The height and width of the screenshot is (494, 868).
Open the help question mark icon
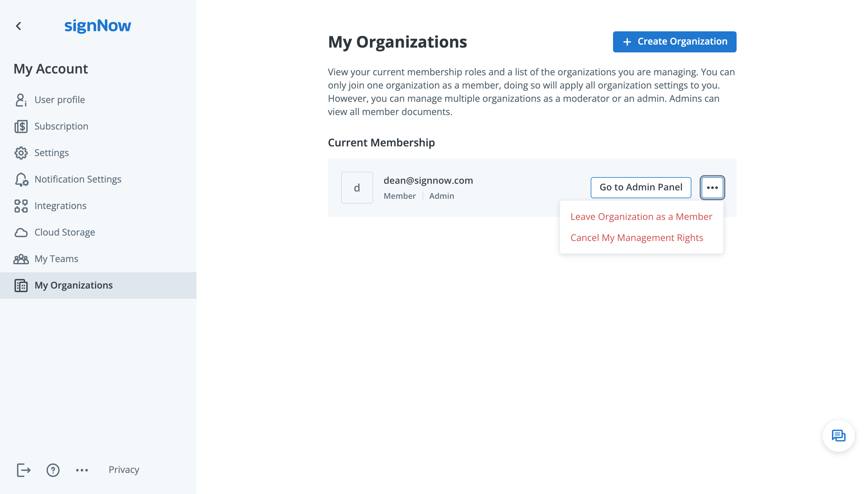[x=53, y=470]
